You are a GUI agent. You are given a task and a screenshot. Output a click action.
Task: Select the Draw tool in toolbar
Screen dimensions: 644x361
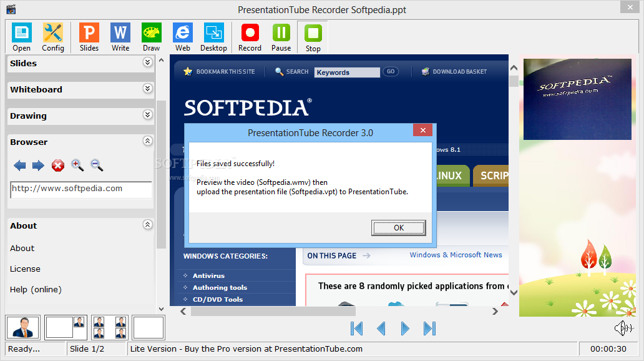pos(152,37)
